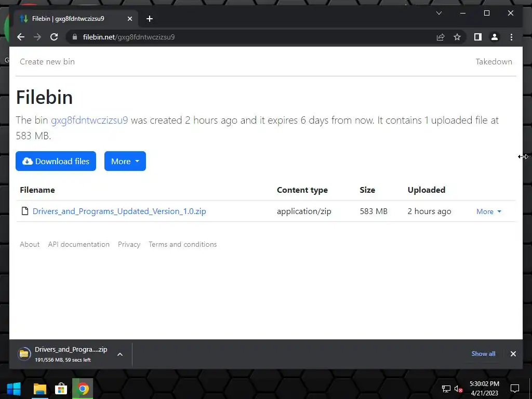
Task: Expand the blue More dropdown button
Action: (x=125, y=161)
